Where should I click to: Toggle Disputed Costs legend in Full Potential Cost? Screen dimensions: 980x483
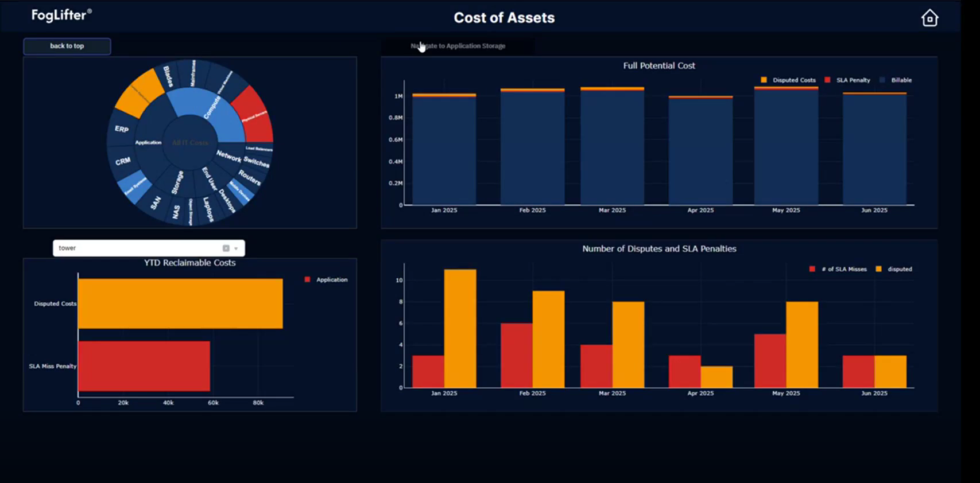(788, 80)
